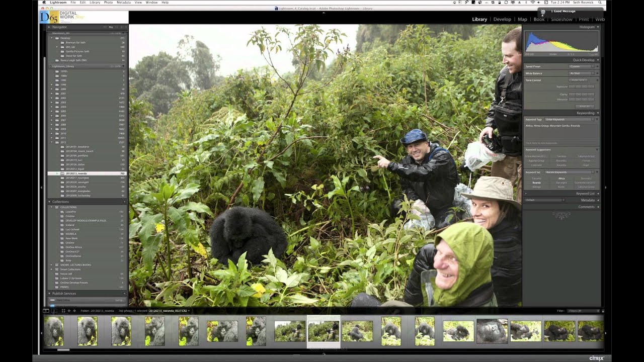
Task: Go back with the left arrow icon
Action: (69, 311)
